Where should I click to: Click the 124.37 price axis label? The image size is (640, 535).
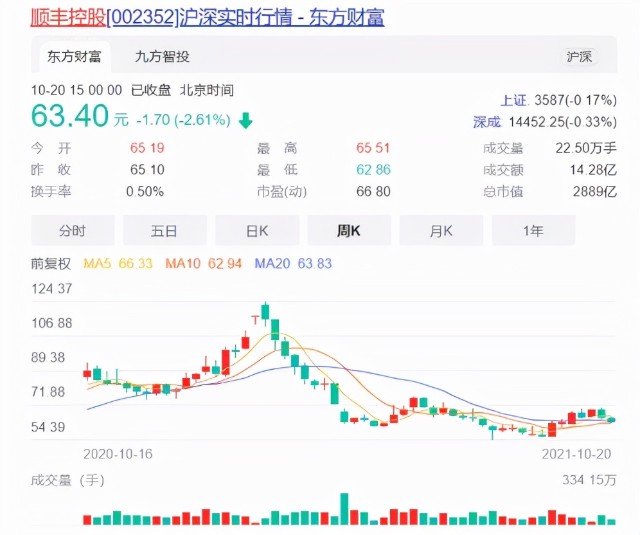click(x=52, y=289)
